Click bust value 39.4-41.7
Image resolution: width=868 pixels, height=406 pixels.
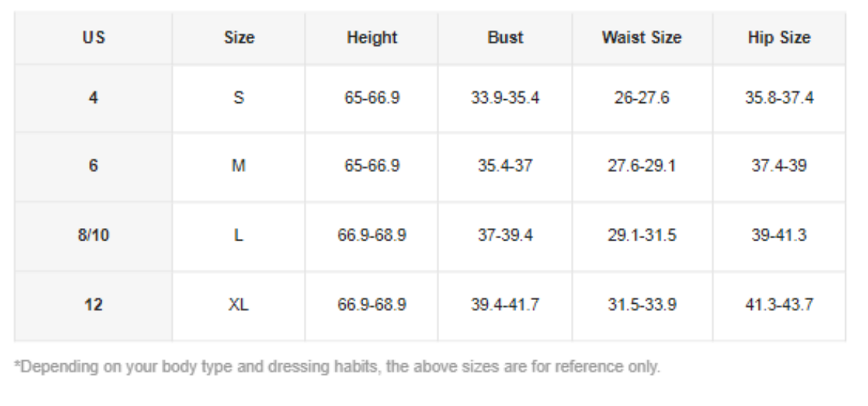505,304
